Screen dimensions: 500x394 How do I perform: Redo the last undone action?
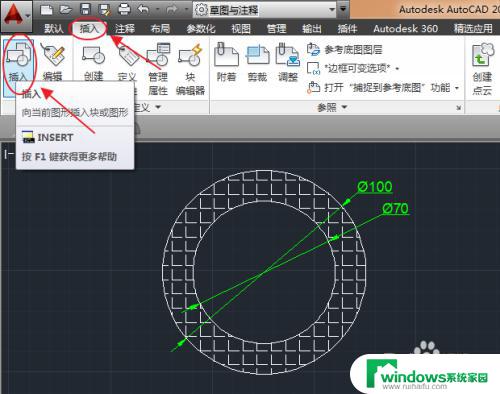pos(171,10)
